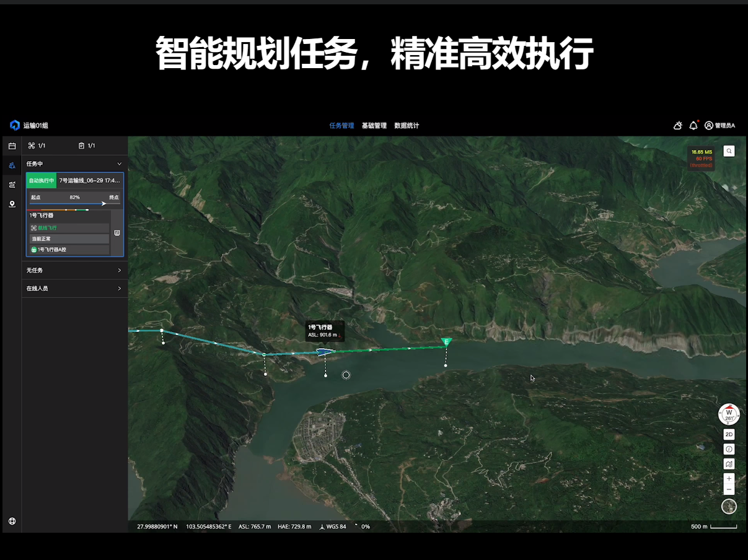748x560 pixels.
Task: Click the location pin icon in the sidebar
Action: tap(12, 204)
